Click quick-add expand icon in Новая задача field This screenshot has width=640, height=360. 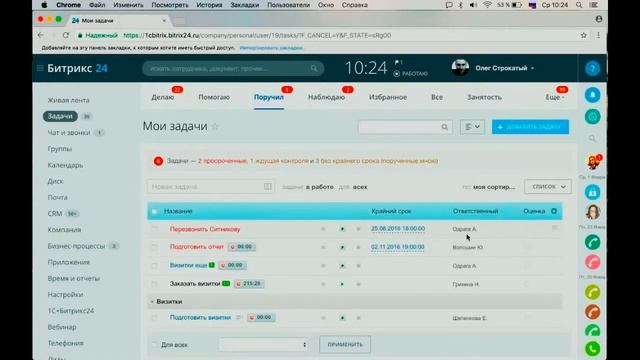tap(267, 187)
